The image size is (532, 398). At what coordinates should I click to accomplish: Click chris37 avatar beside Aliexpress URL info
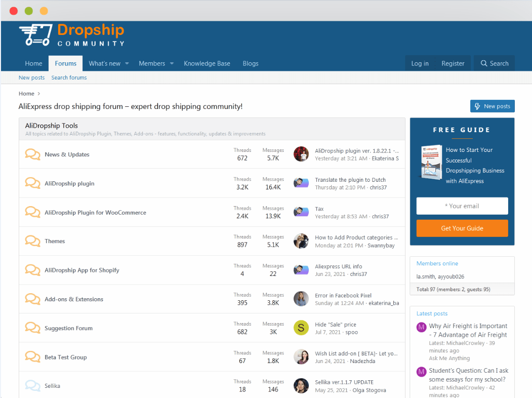[x=301, y=270]
